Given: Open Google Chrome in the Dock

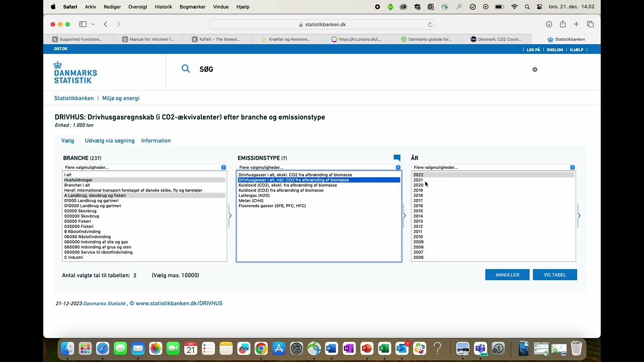Looking at the screenshot, I should click(x=261, y=348).
